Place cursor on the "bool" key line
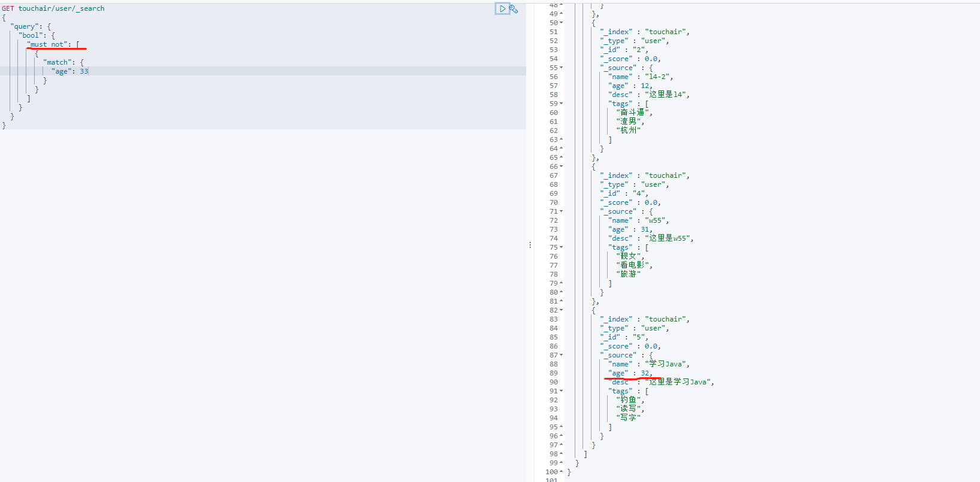The height and width of the screenshot is (482, 980). point(37,35)
